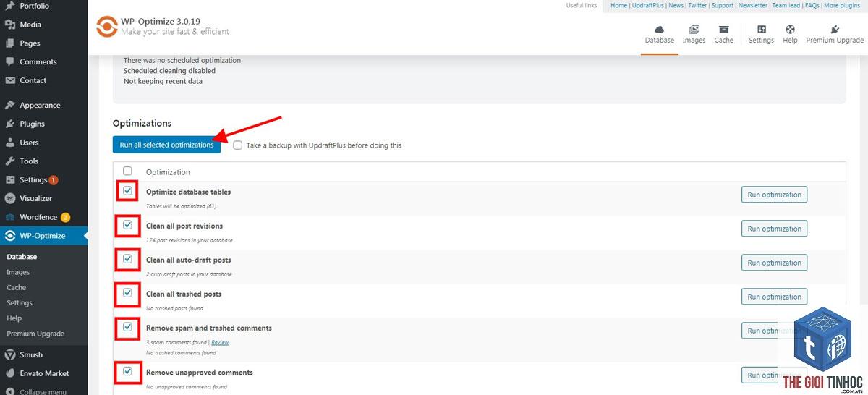Open Settings submenu under WP-Optimize
The width and height of the screenshot is (868, 395).
(20, 303)
